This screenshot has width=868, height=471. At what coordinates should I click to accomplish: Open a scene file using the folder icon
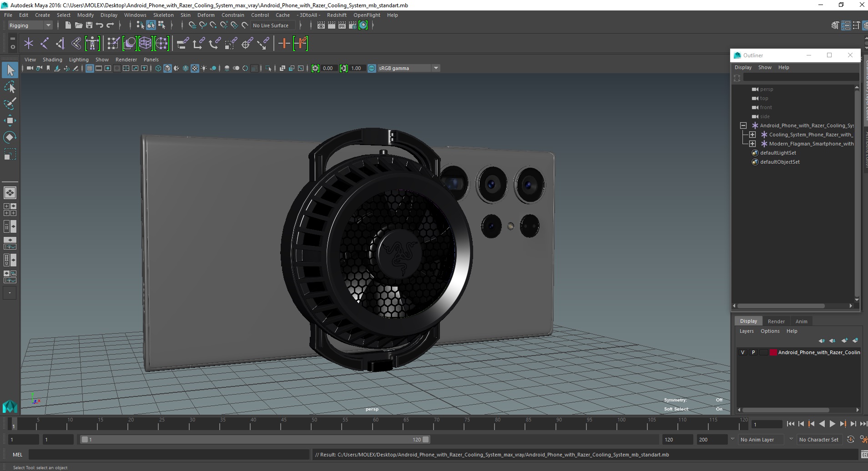coord(78,25)
